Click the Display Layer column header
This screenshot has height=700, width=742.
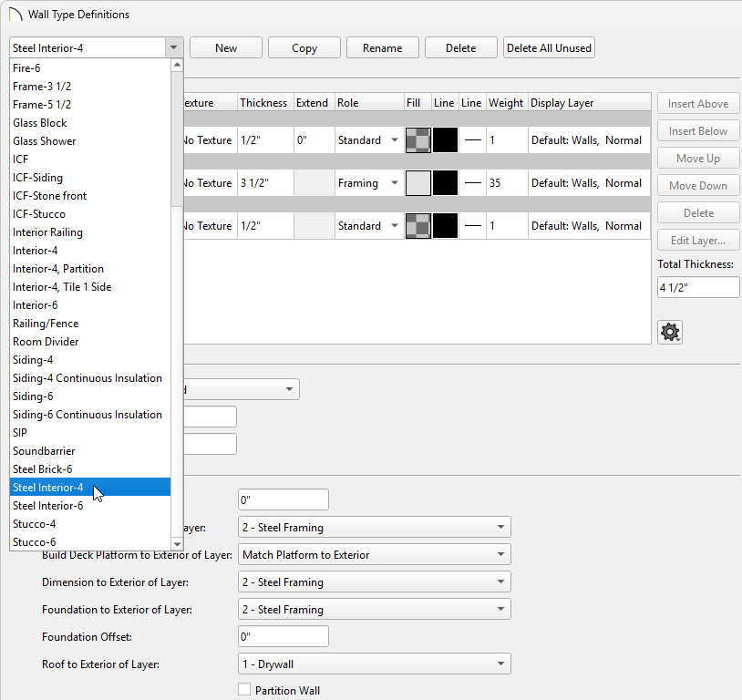coord(589,103)
